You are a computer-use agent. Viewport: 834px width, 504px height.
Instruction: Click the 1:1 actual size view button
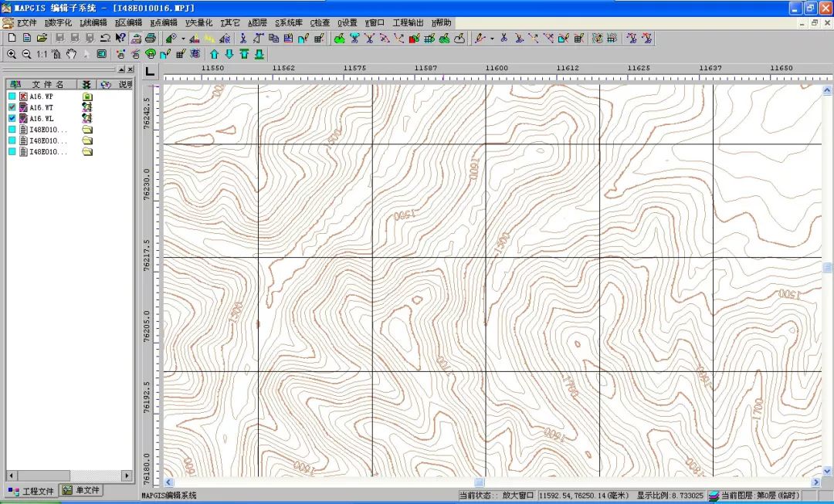(42, 54)
